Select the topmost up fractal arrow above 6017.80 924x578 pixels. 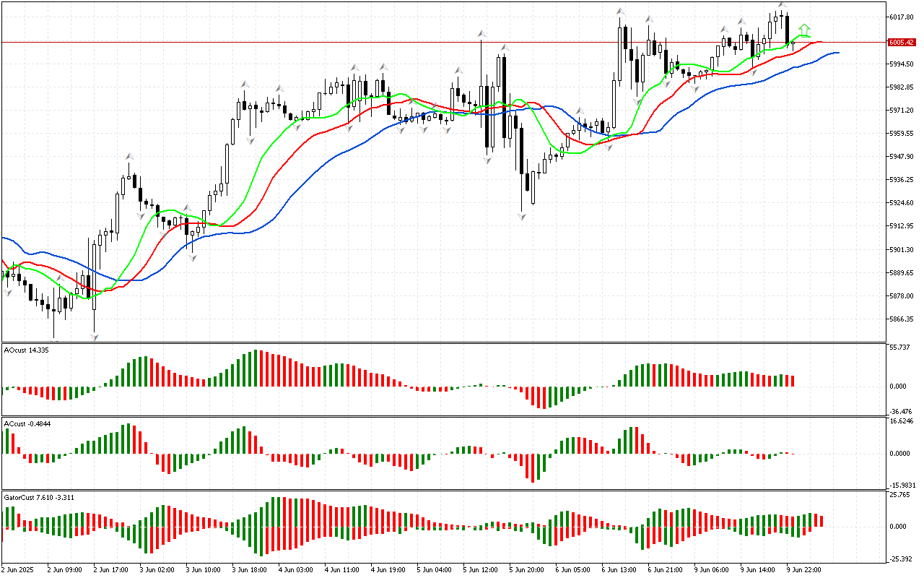pos(781,6)
